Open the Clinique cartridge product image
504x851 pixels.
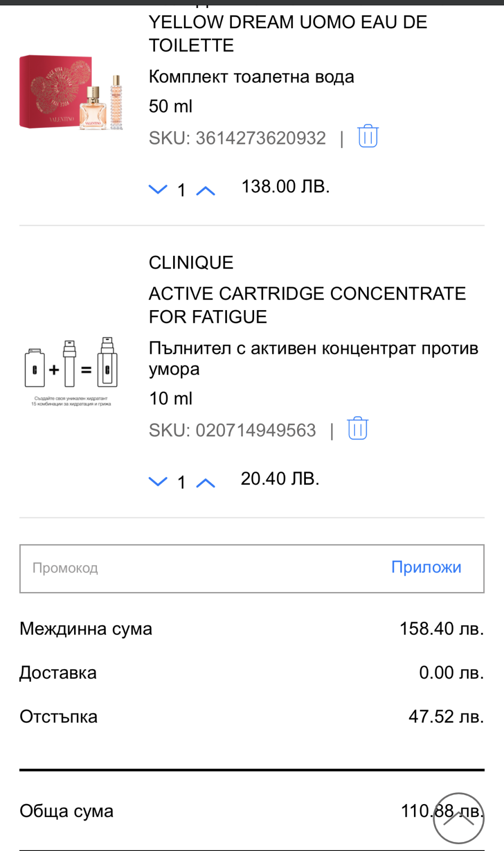[71, 369]
